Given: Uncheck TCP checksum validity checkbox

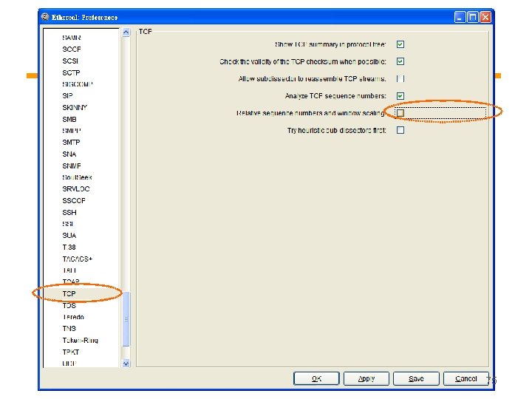Looking at the screenshot, I should click(x=400, y=61).
